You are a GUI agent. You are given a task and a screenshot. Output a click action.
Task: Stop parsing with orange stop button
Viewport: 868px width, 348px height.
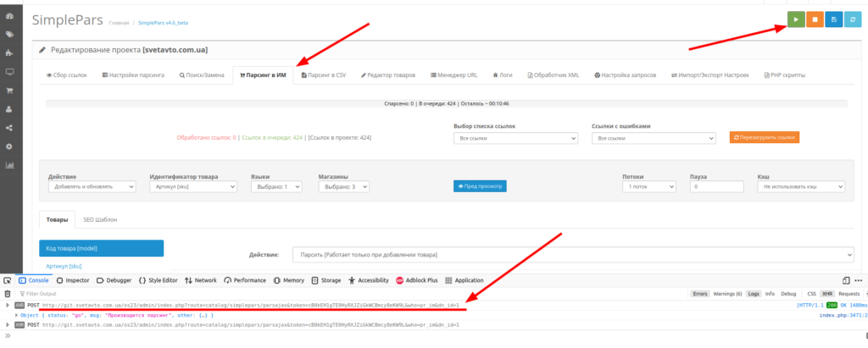point(815,19)
